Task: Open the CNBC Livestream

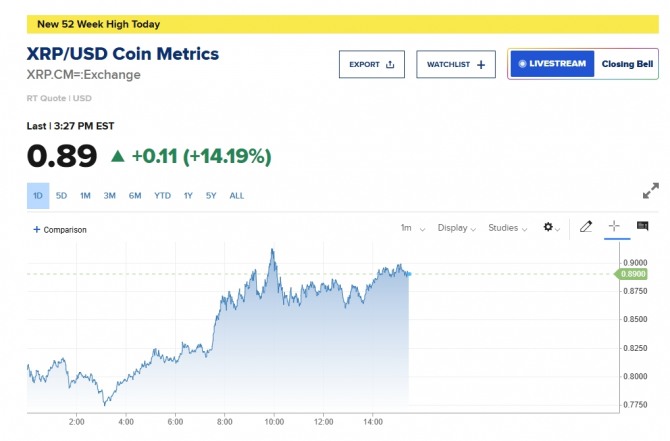Action: (552, 64)
